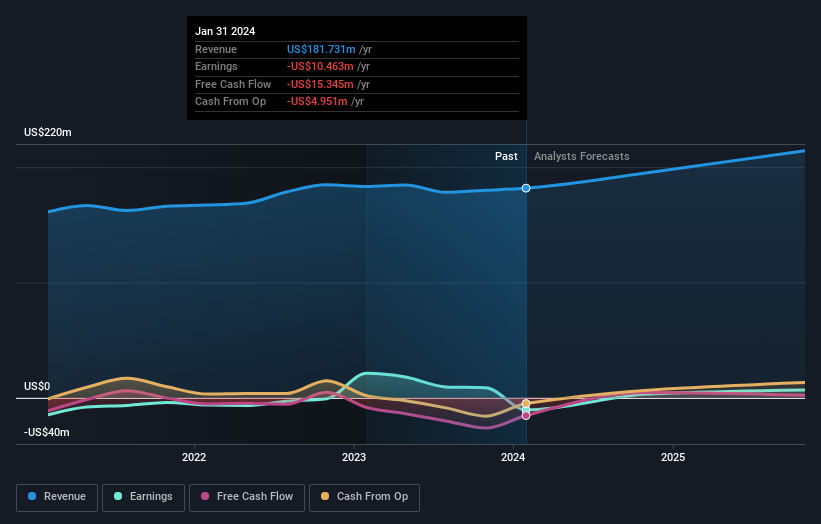Select the 2022 x-axis label
The image size is (821, 524).
pos(194,458)
